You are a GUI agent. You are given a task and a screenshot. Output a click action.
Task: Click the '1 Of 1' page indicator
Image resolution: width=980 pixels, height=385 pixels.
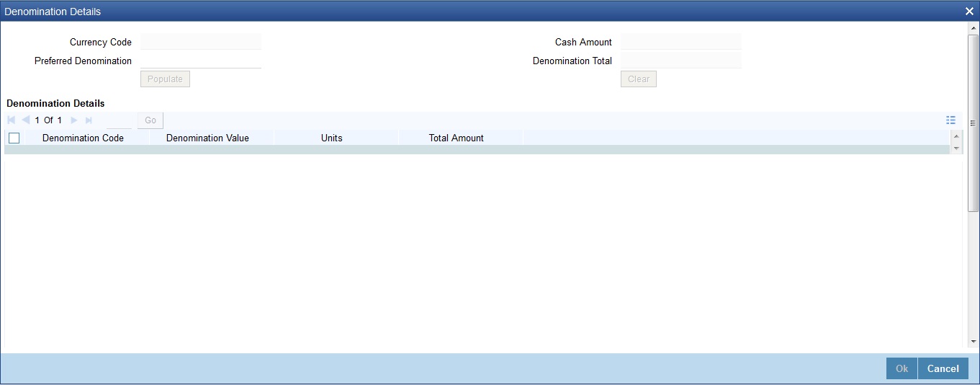point(48,120)
